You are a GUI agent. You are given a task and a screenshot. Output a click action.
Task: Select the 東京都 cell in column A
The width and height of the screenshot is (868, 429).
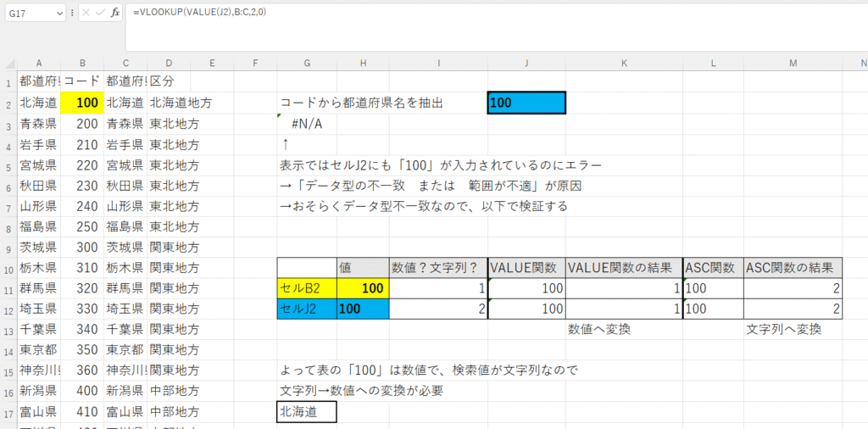click(37, 350)
